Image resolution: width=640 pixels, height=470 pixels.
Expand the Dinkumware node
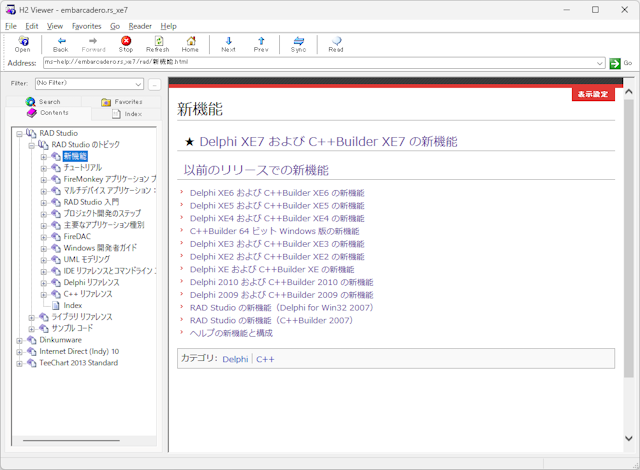(20, 340)
